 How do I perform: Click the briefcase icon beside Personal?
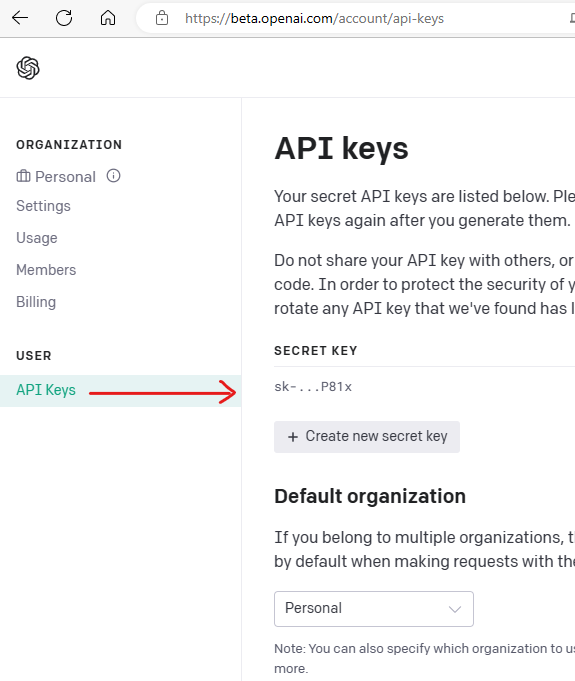pyautogui.click(x=23, y=176)
